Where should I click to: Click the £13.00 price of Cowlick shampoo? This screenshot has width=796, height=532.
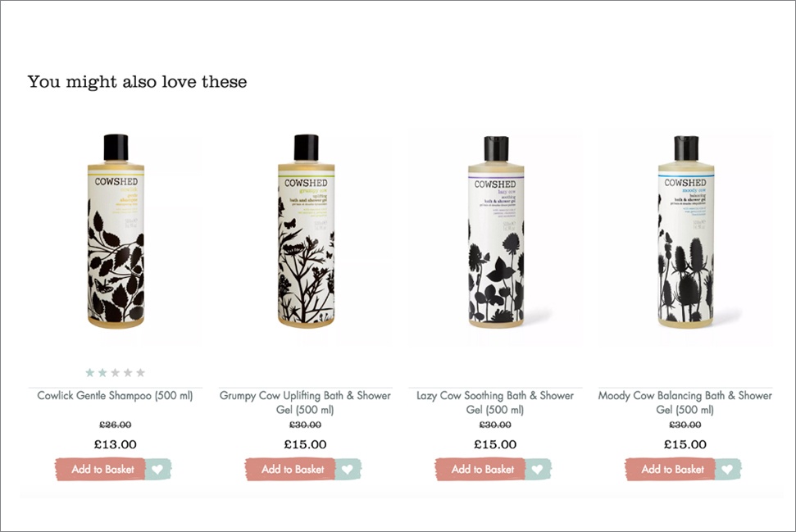click(x=116, y=444)
